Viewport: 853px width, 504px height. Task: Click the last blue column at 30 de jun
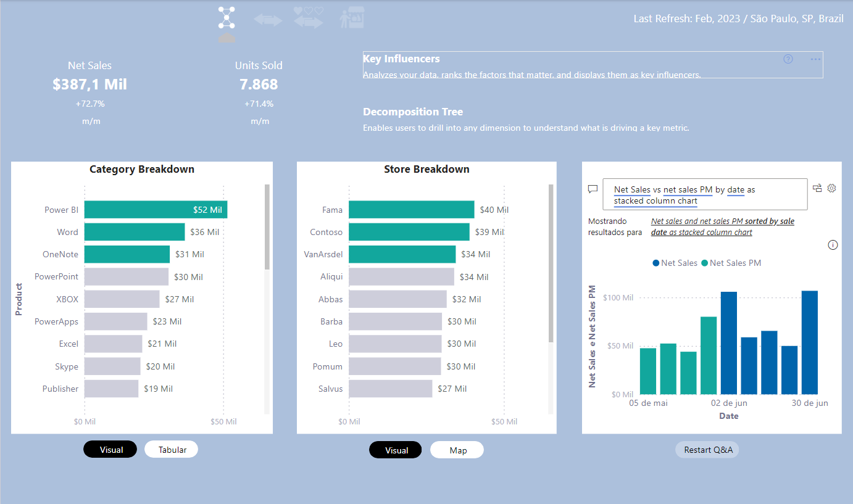pos(810,342)
